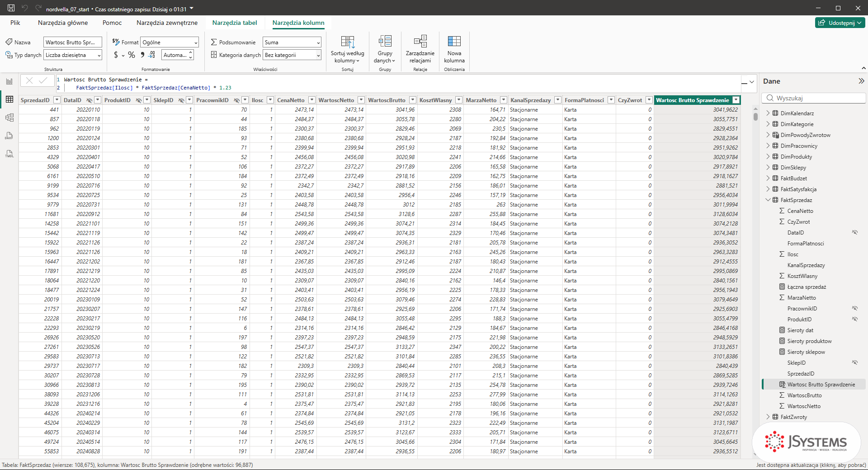The height and width of the screenshot is (470, 868).
Task: Switch to Narzędzia zewnętrzne tab
Action: click(167, 23)
